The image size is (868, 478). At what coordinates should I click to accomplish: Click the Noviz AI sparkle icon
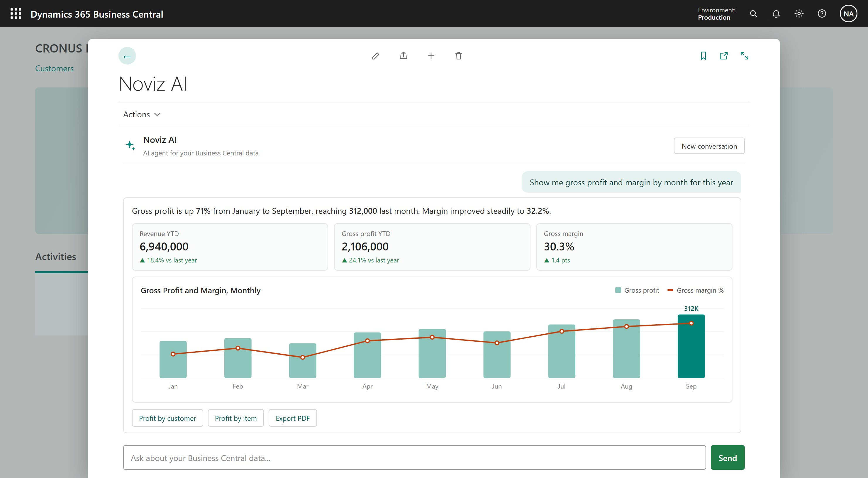pyautogui.click(x=130, y=145)
